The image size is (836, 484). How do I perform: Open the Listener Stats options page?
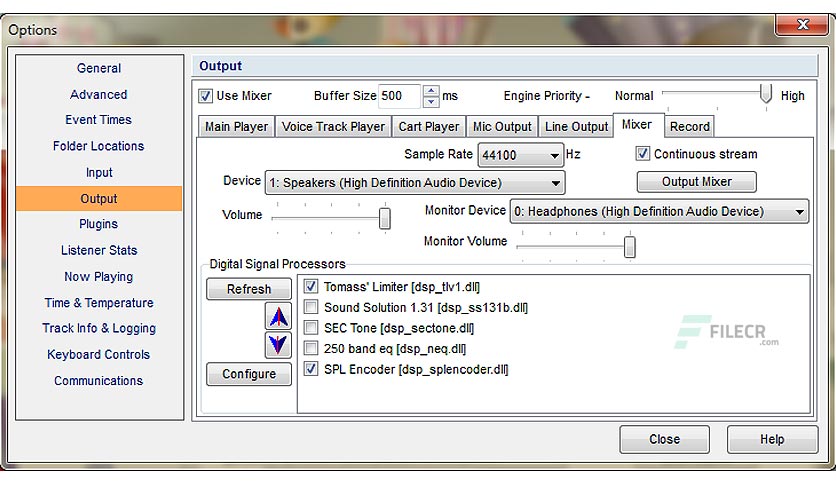coord(99,250)
